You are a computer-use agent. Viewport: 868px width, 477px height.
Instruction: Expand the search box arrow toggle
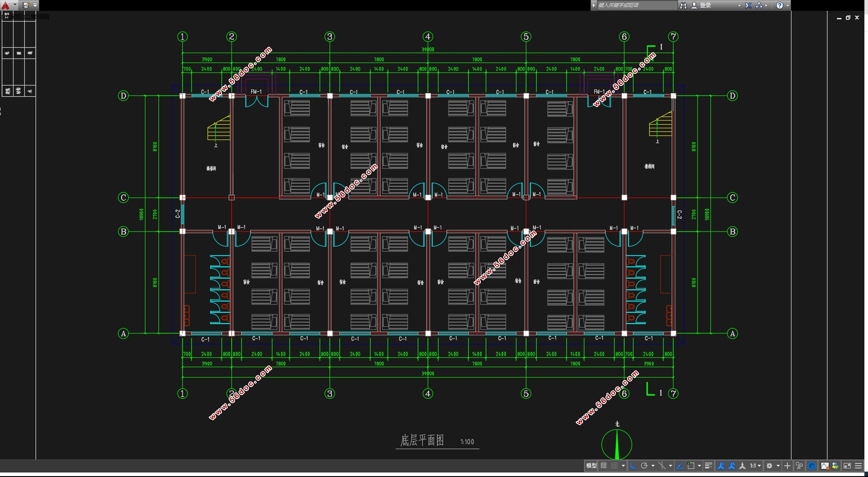(594, 5)
